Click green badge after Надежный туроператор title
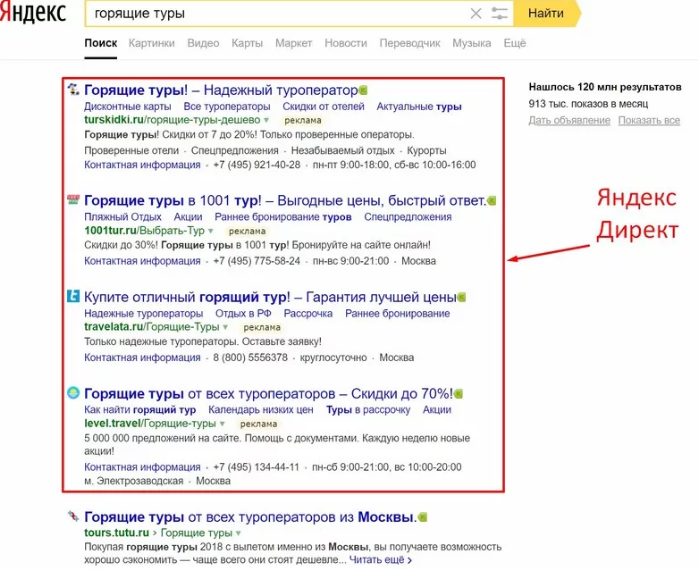This screenshot has height=569, width=698. 363,90
